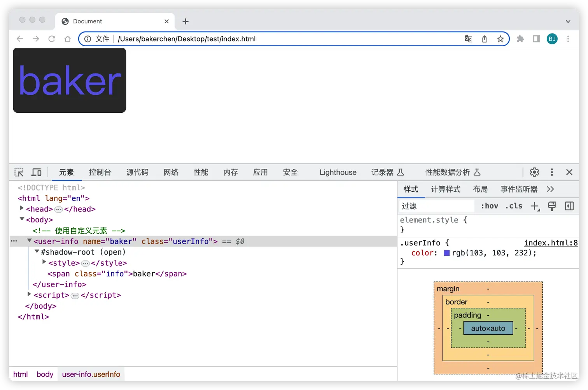Open the tab search chevron
This screenshot has height=390, width=588.
pyautogui.click(x=568, y=21)
